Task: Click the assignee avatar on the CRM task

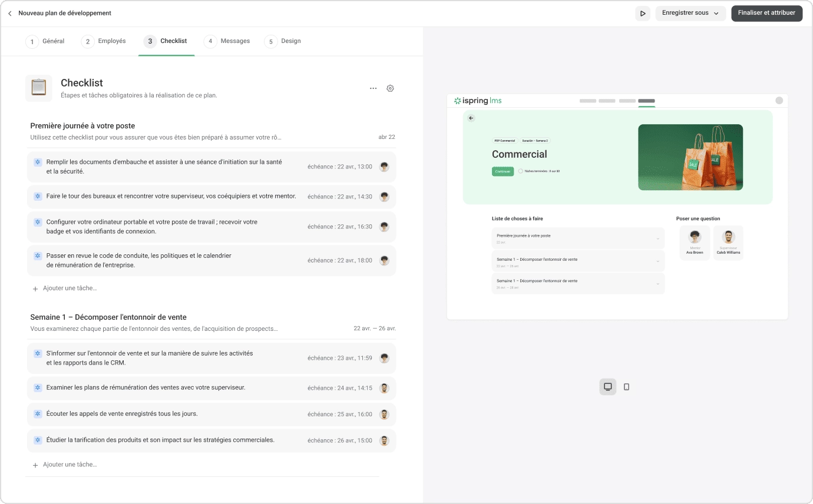Action: (x=384, y=357)
